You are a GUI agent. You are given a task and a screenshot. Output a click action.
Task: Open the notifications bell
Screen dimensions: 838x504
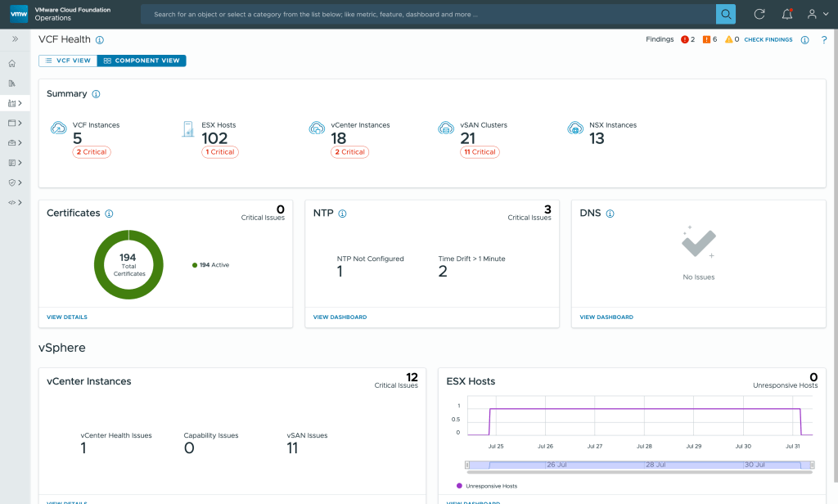tap(786, 14)
